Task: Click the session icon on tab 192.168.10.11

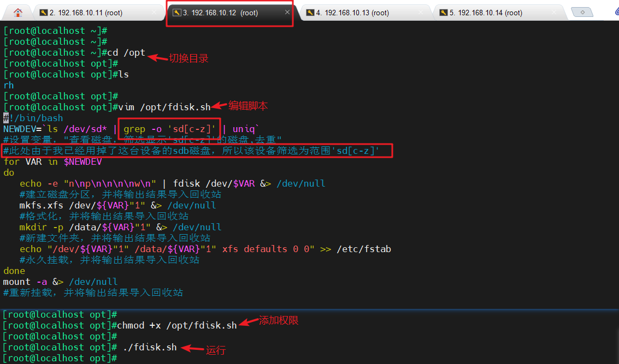Action: pyautogui.click(x=43, y=13)
